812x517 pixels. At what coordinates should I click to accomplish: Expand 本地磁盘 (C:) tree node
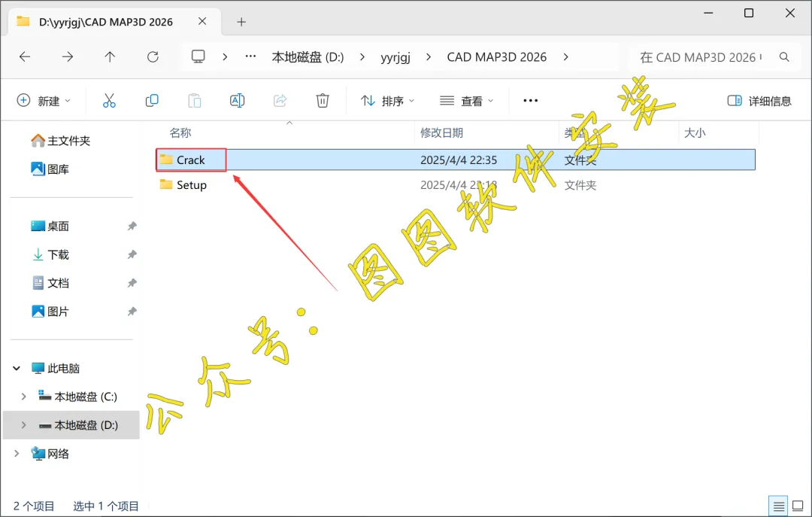[23, 397]
